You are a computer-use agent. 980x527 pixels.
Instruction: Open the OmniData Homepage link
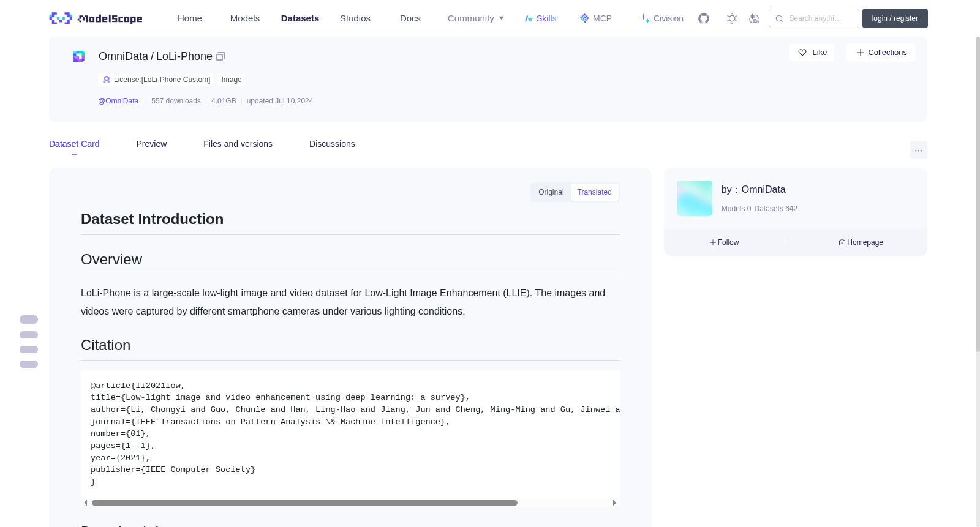861,242
